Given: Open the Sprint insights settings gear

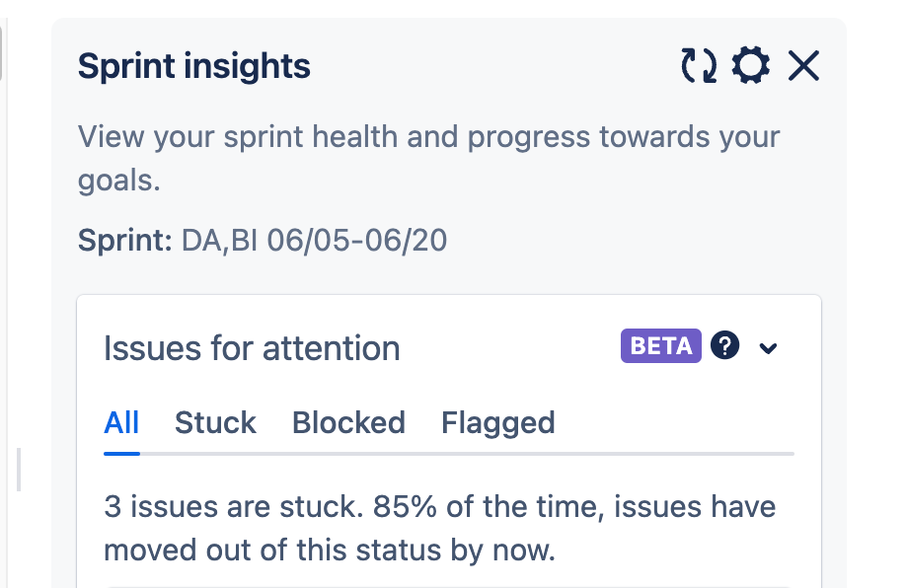Looking at the screenshot, I should (751, 65).
